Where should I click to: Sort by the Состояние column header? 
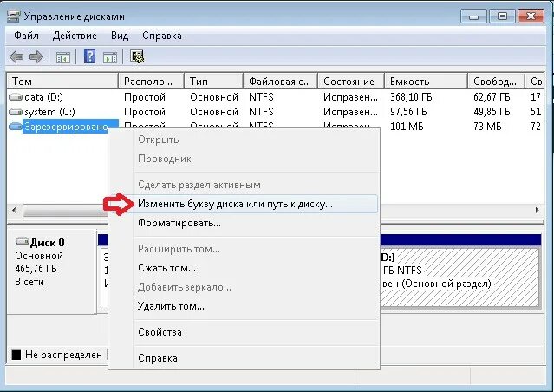[x=351, y=81]
